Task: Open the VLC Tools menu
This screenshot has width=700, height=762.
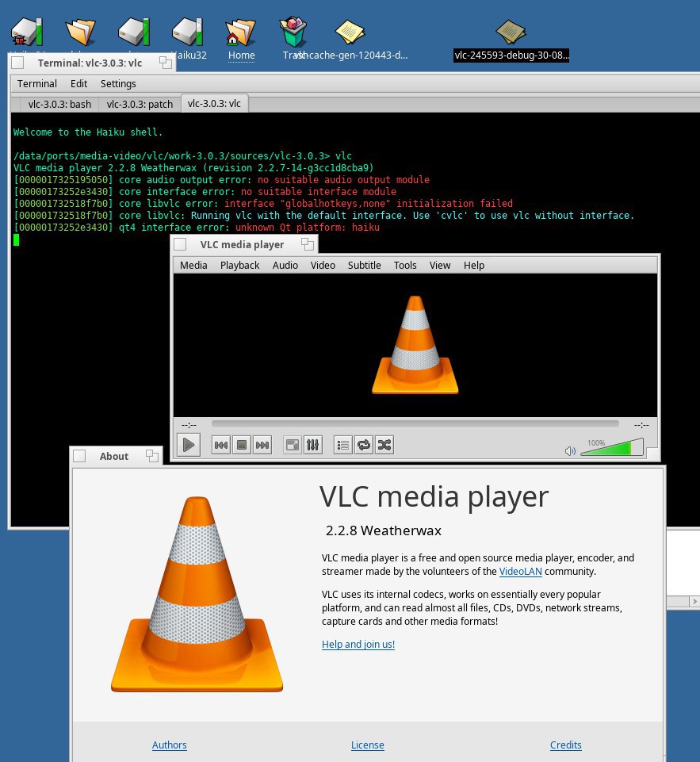Action: [x=405, y=266]
